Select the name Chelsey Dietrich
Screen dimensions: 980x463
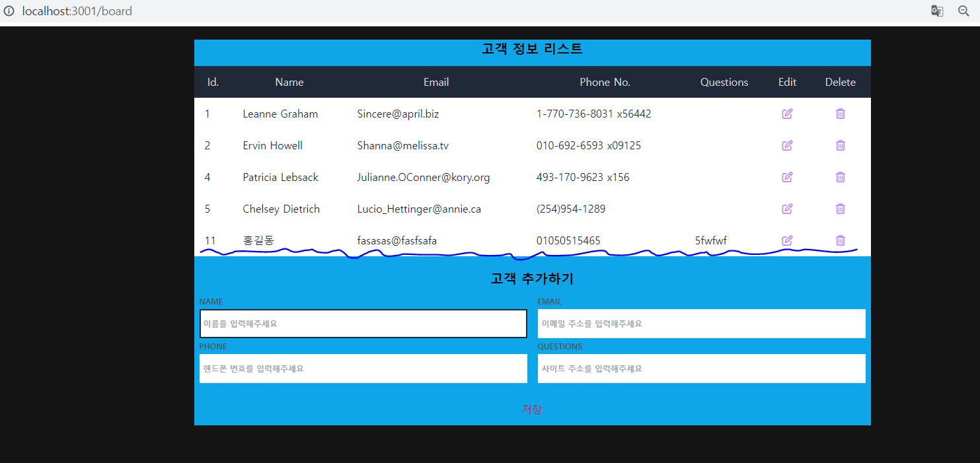(x=281, y=209)
